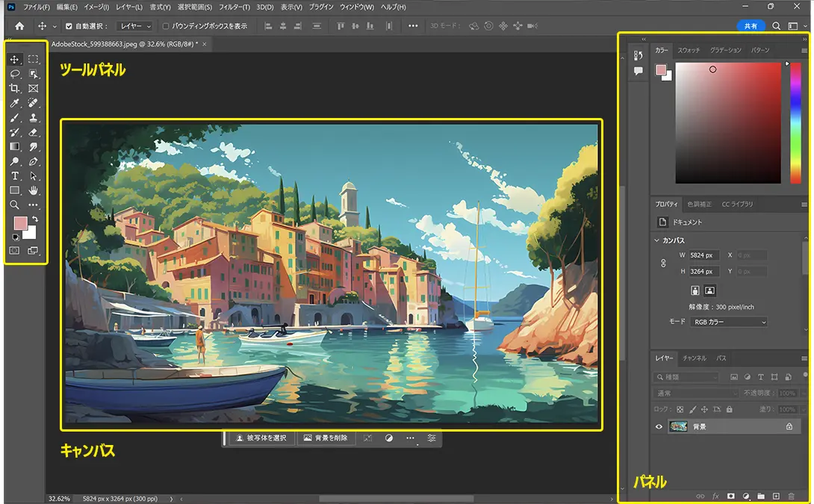Viewport: 814px width, 504px height.
Task: Open the レイヤー auto-select target dropdown
Action: tap(135, 26)
